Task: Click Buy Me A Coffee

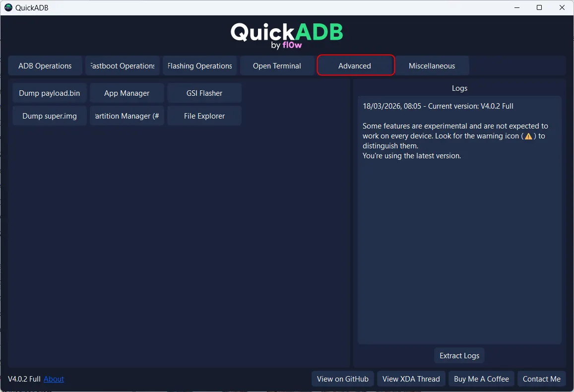Action: 481,379
